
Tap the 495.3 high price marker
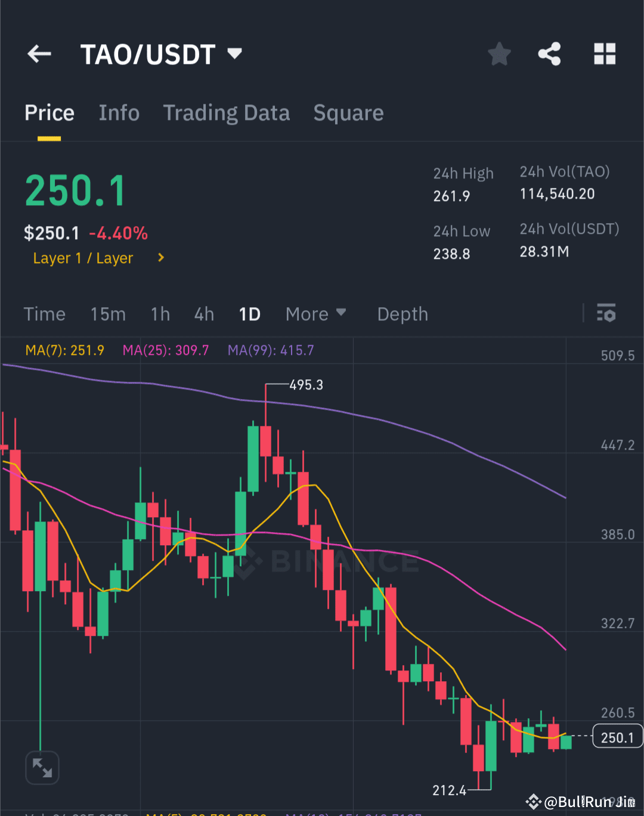pos(306,385)
